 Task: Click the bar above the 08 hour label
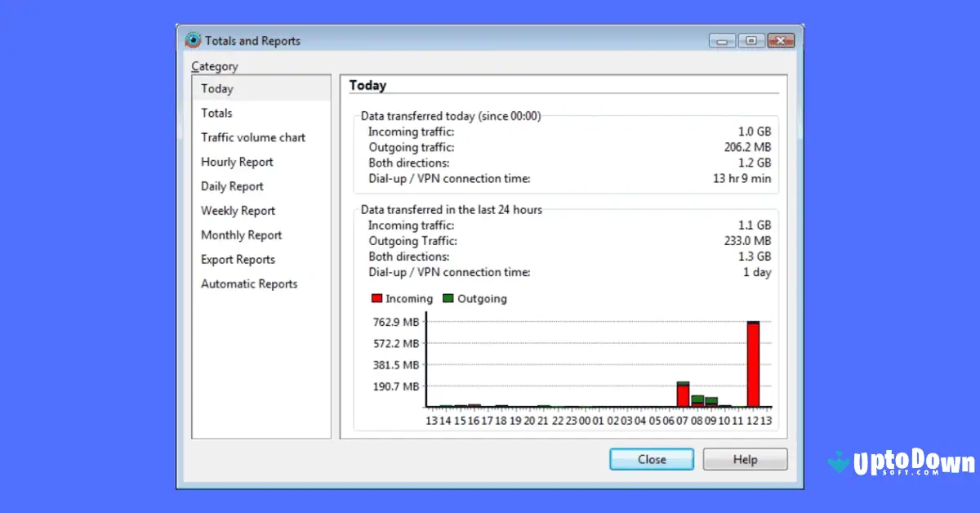pyautogui.click(x=697, y=399)
